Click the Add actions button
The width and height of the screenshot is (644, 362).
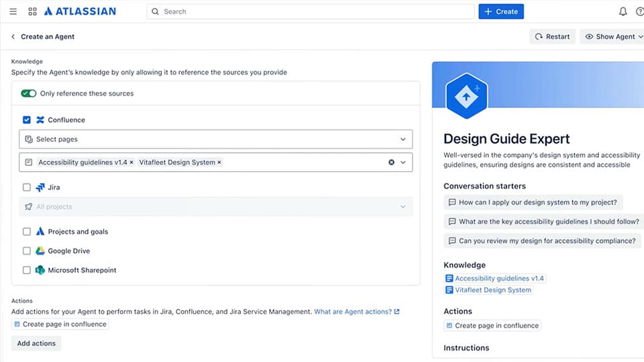pos(36,343)
